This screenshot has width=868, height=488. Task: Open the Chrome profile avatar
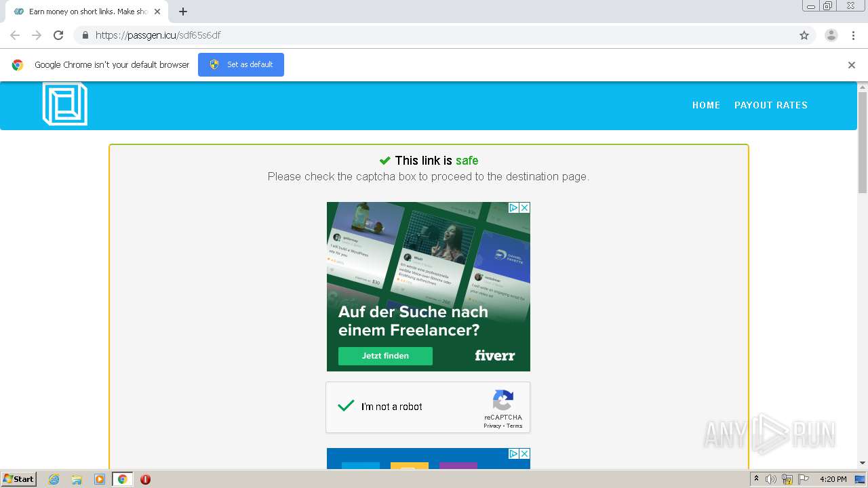(x=831, y=35)
